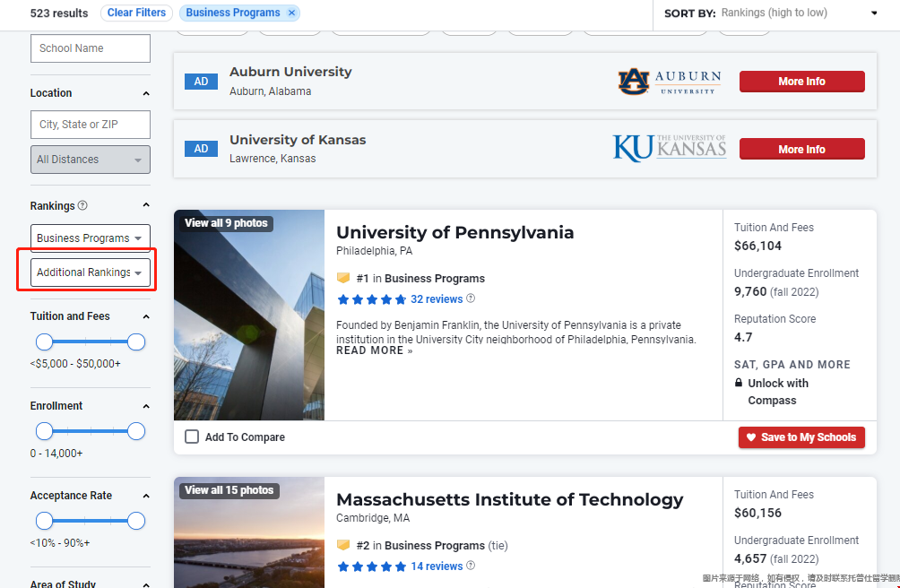Viewport: 900px width, 588px height.
Task: Click the Acceptance Rate maximum slider handle
Action: [136, 521]
